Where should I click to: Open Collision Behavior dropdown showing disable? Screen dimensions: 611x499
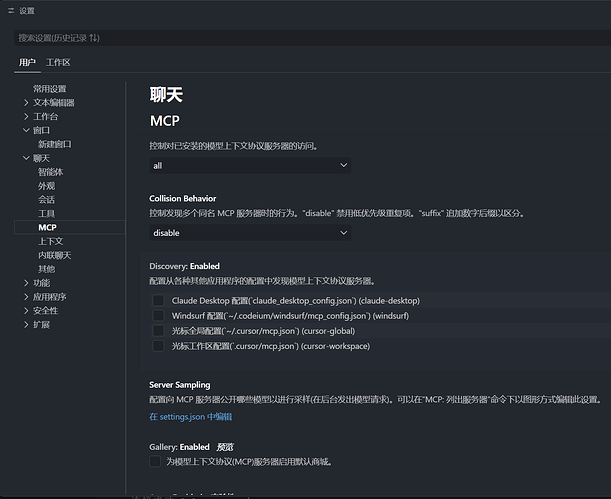[250, 233]
